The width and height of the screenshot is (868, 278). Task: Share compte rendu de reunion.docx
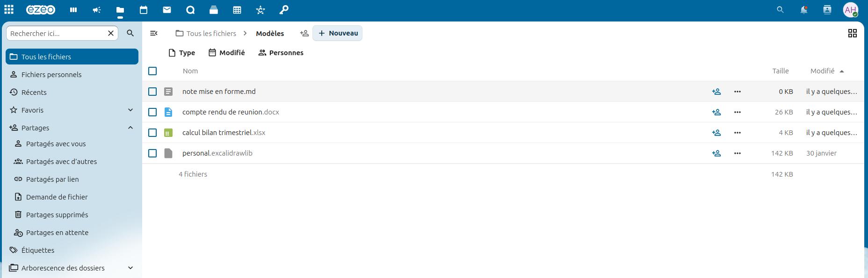[716, 112]
